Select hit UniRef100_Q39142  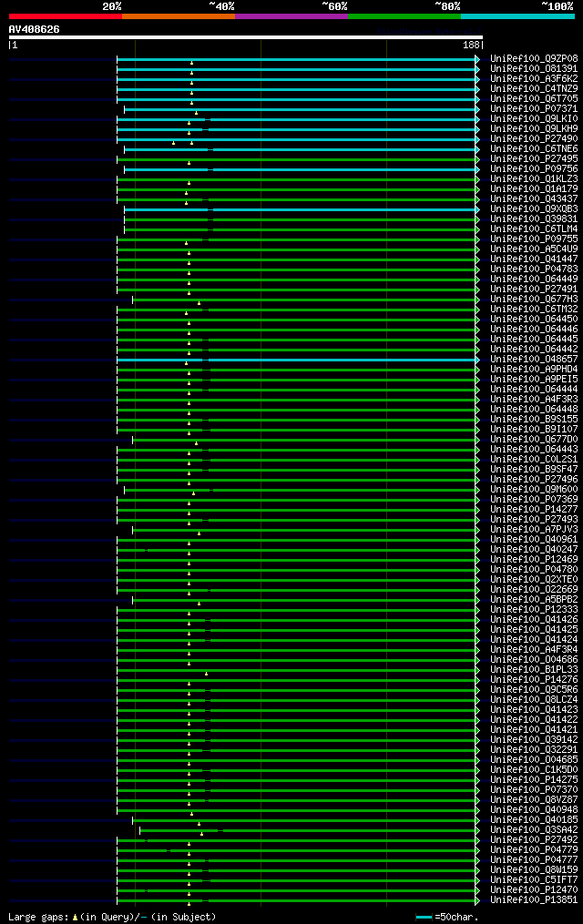tap(534, 739)
